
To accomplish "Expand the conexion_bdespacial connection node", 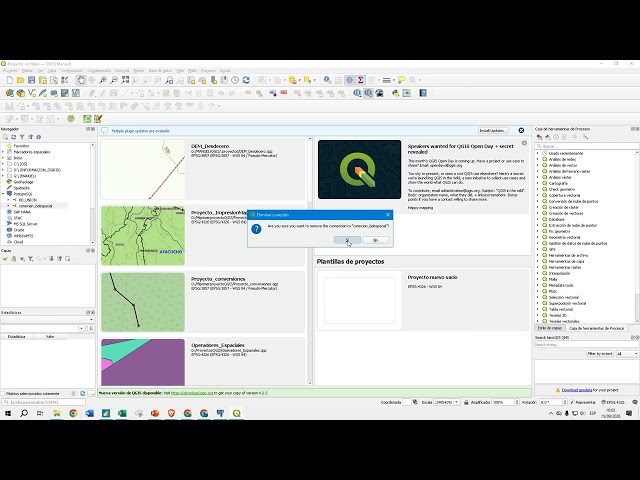I will [9, 206].
